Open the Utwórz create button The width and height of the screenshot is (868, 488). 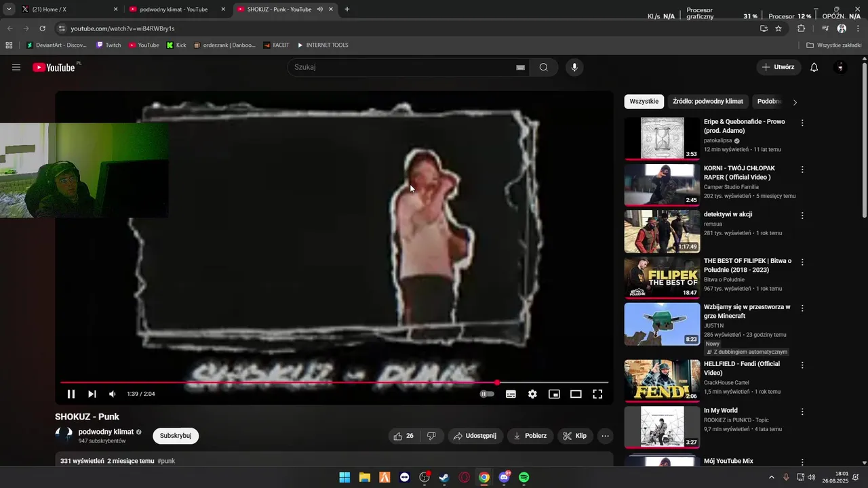(778, 67)
